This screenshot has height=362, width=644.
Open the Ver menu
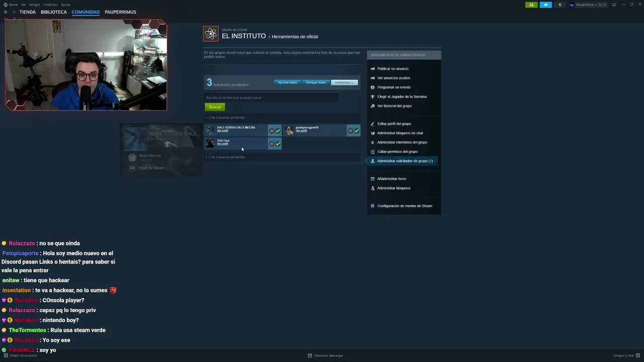[23, 5]
